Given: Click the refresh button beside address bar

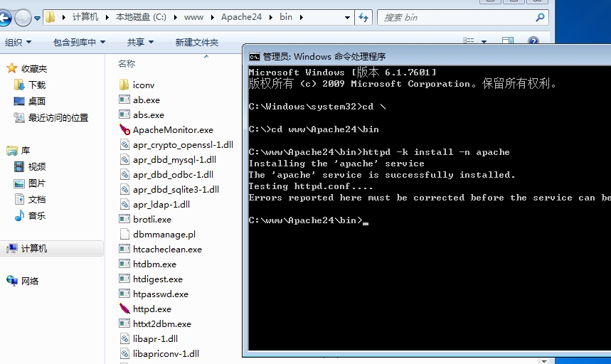Looking at the screenshot, I should tap(363, 18).
